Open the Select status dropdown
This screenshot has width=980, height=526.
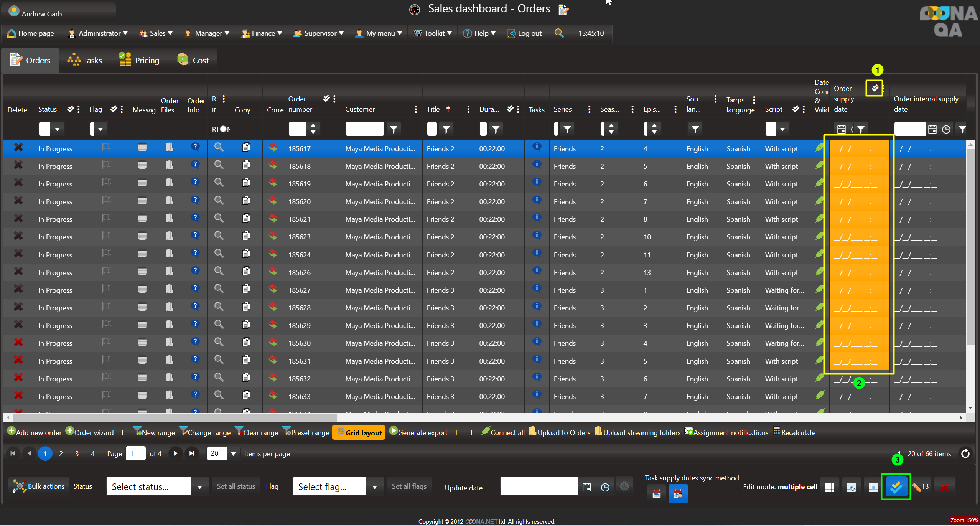tap(199, 487)
